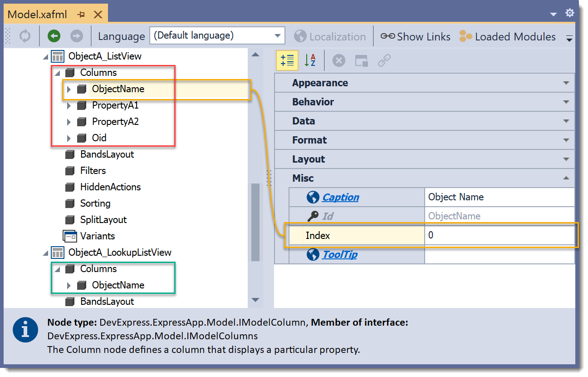Click the copy node icon in the properties toolbar
Viewport: 588px width, 377px height.
[361, 60]
